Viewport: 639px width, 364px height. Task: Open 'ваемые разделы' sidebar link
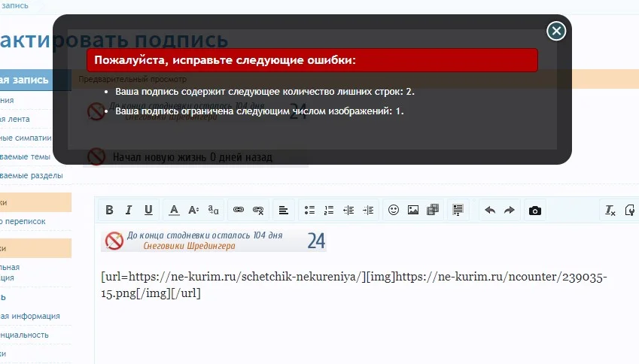pyautogui.click(x=32, y=175)
